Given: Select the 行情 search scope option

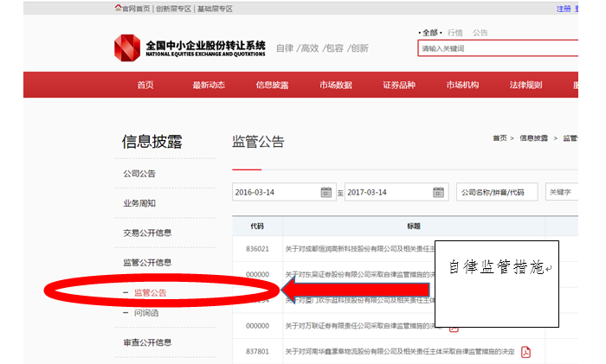Looking at the screenshot, I should (455, 33).
